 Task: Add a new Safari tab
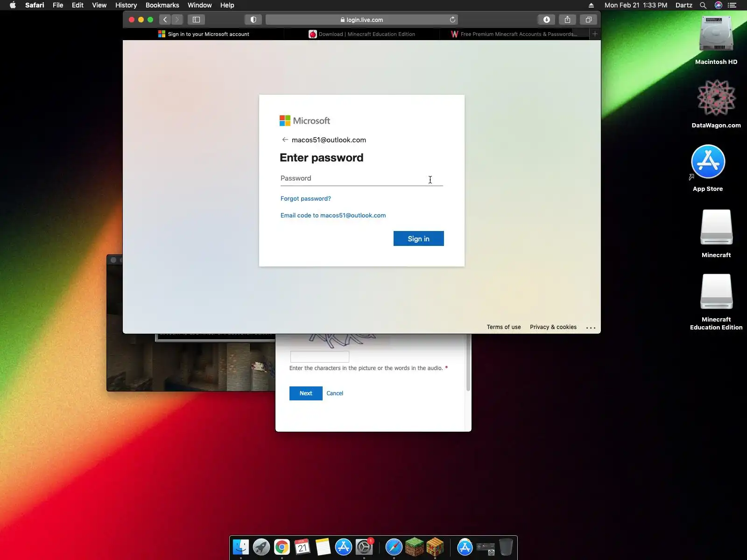tap(595, 34)
